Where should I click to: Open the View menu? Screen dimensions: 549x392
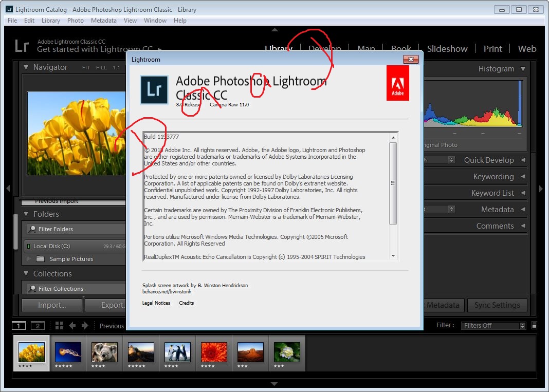[130, 21]
